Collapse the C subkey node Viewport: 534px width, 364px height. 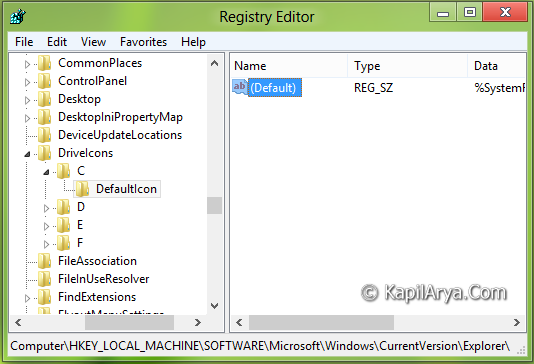(x=47, y=172)
